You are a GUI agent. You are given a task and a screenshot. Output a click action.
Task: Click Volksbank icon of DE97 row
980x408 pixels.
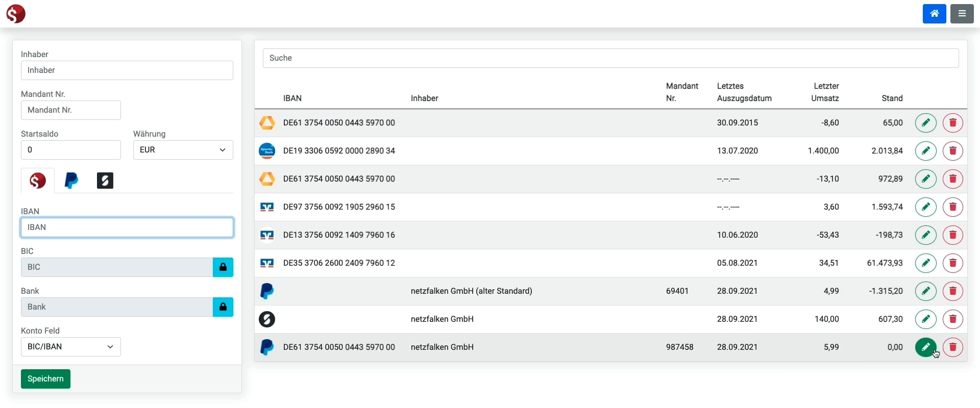pos(267,207)
